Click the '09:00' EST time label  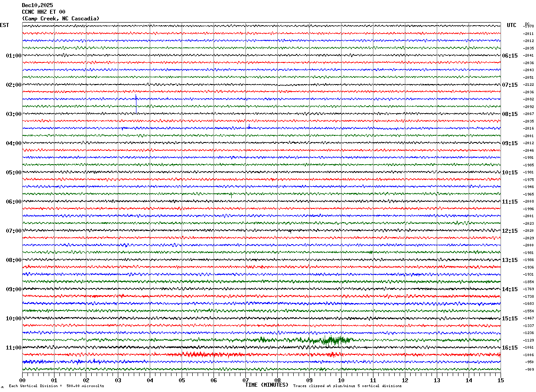[14, 289]
